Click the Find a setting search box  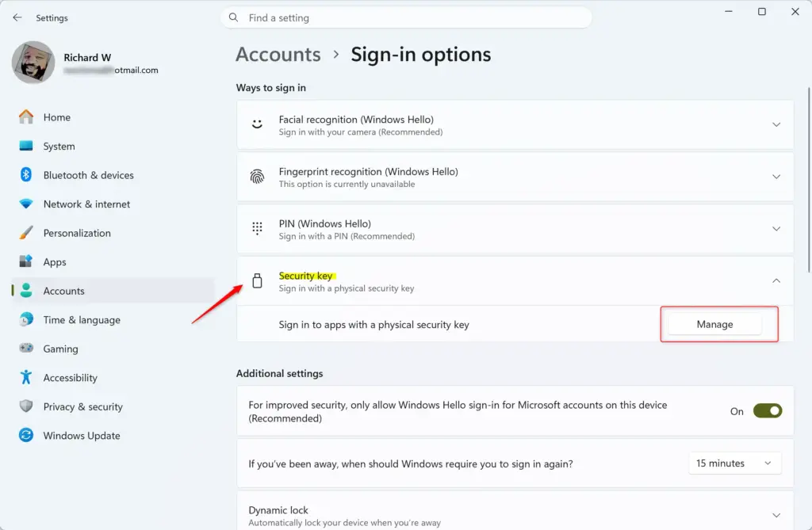406,17
